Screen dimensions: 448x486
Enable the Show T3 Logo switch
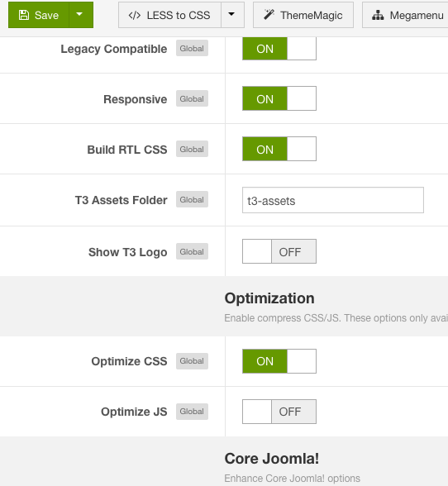pos(279,251)
